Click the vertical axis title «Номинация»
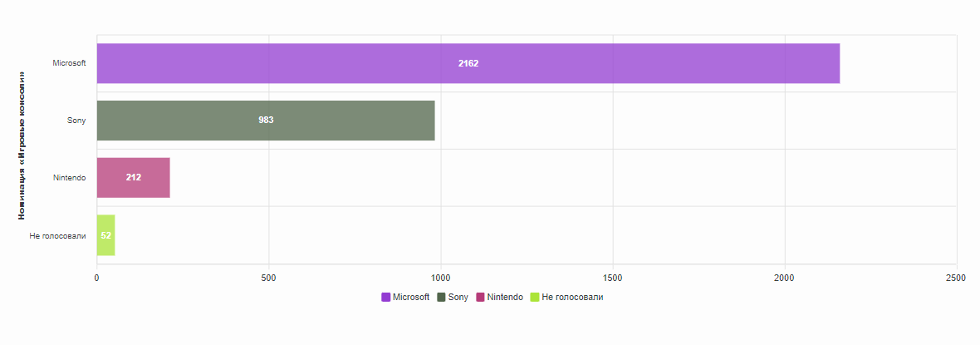The width and height of the screenshot is (980, 345). tap(22, 146)
